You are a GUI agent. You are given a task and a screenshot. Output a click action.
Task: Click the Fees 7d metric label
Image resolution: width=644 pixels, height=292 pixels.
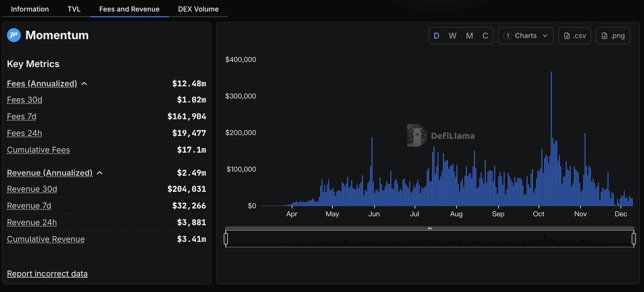point(21,116)
